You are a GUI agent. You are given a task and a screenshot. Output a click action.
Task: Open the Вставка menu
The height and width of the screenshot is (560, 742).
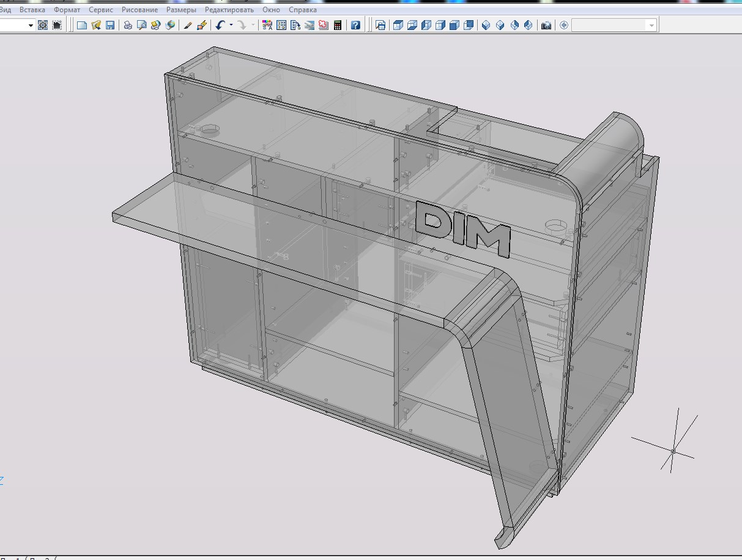pyautogui.click(x=32, y=10)
